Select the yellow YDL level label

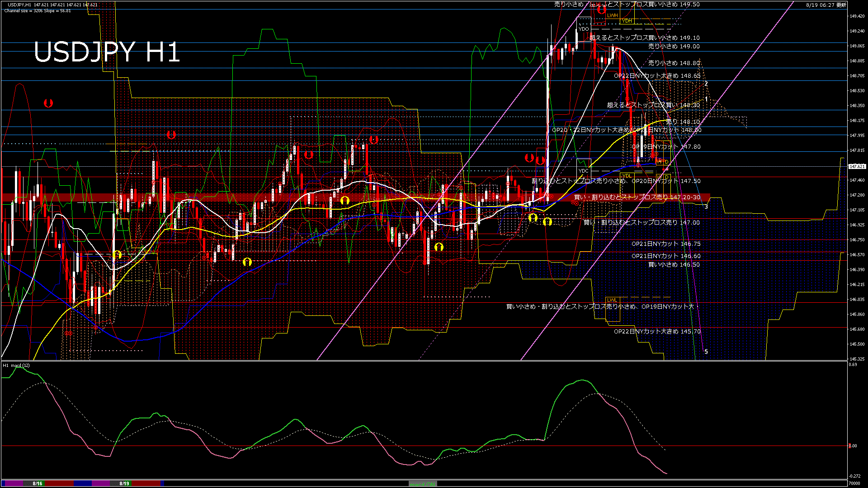627,176
